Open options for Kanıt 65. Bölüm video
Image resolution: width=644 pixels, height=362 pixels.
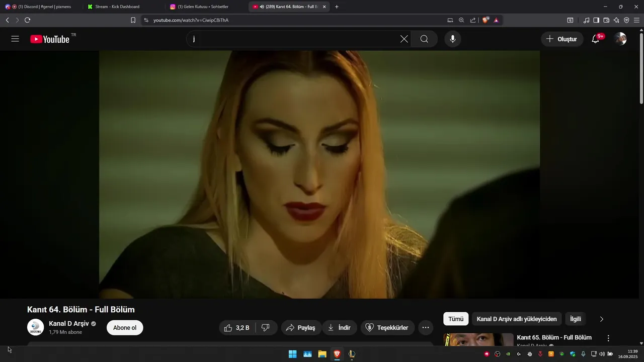(x=608, y=338)
